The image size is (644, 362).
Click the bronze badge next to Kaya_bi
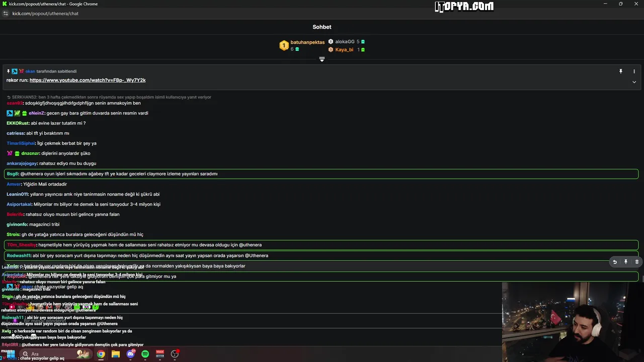click(x=331, y=50)
